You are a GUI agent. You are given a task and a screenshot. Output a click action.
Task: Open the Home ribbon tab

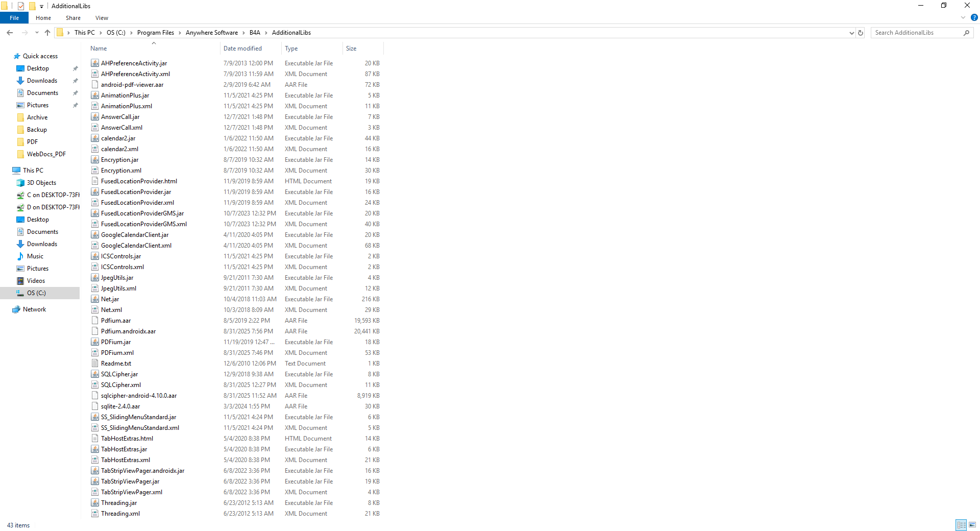pos(43,18)
